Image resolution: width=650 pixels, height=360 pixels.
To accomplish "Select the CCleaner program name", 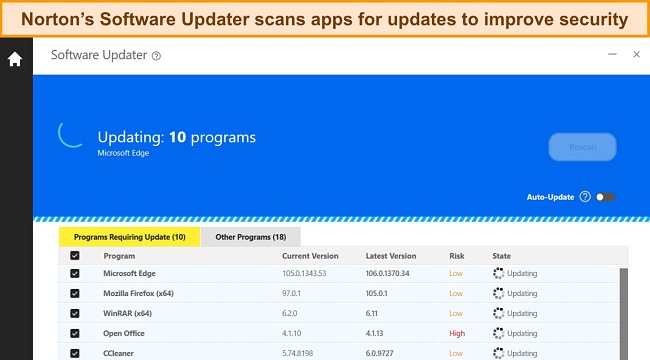I will point(118,353).
